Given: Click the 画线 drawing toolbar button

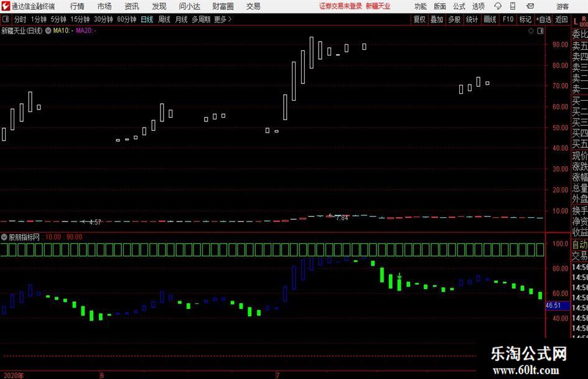Looking at the screenshot, I should [490, 19].
